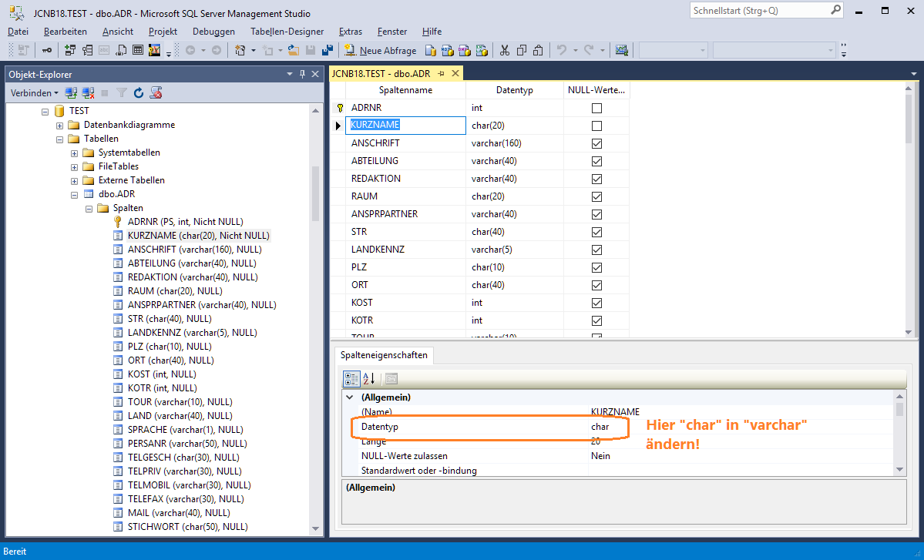Image resolution: width=924 pixels, height=560 pixels.
Task: Collapse the TEST database node
Action: 45,111
